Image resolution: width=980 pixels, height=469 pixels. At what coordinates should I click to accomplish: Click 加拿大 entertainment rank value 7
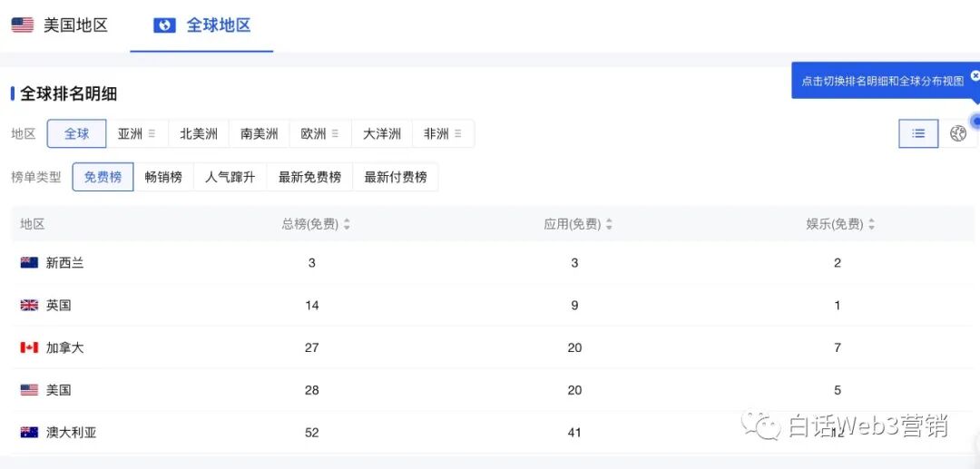[x=838, y=347]
